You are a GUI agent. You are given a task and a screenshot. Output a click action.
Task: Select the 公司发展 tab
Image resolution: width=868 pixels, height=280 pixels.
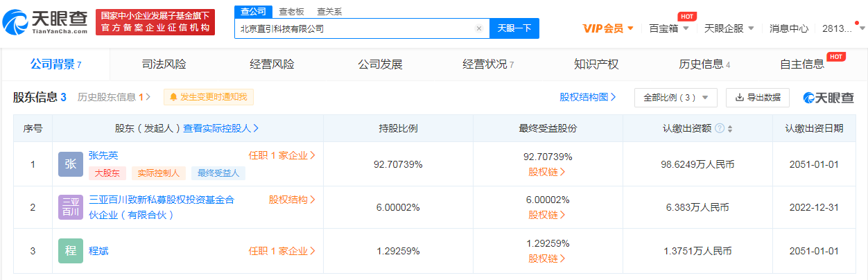[x=380, y=64]
